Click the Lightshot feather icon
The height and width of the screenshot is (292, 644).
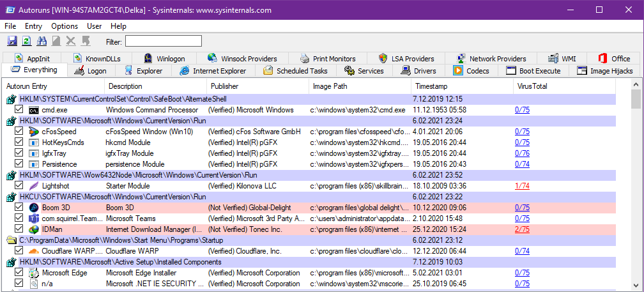(33, 186)
